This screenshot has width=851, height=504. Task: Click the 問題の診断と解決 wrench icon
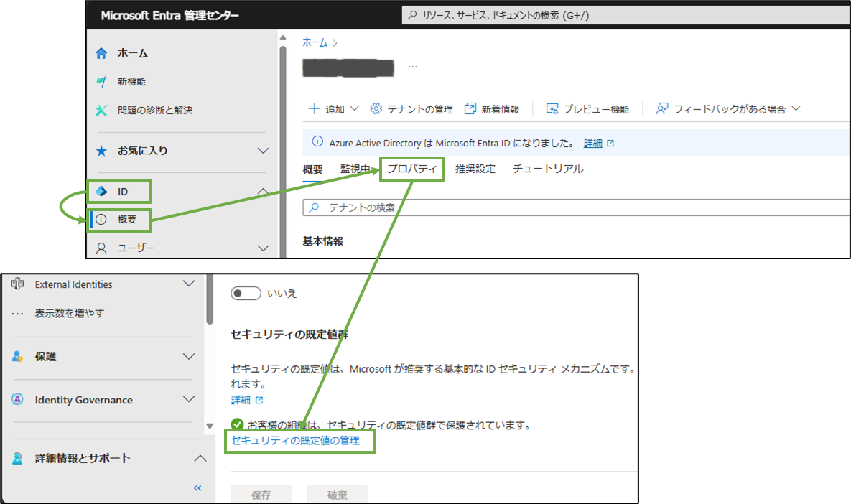point(101,110)
